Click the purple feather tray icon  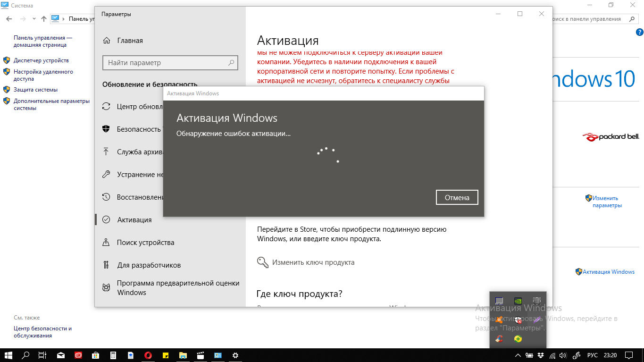pos(537,320)
